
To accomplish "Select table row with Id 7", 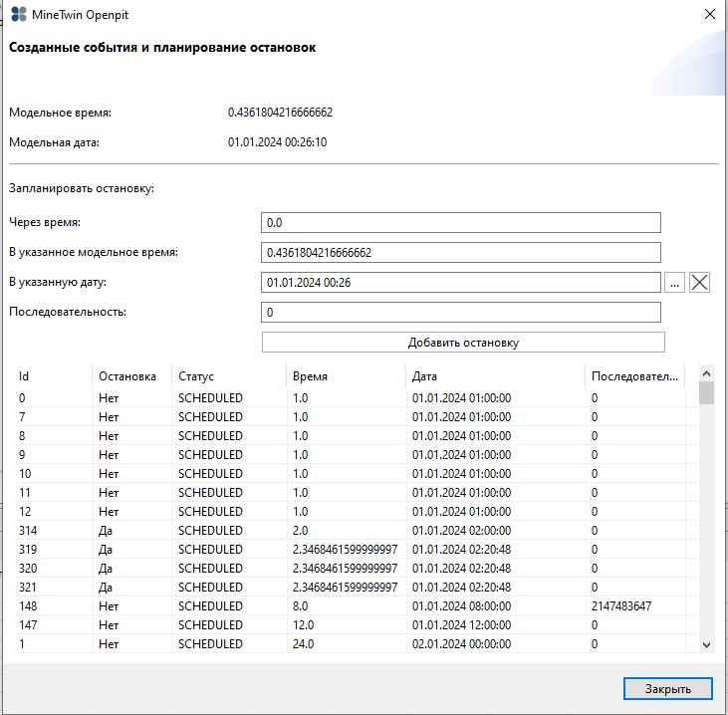I will (356, 417).
